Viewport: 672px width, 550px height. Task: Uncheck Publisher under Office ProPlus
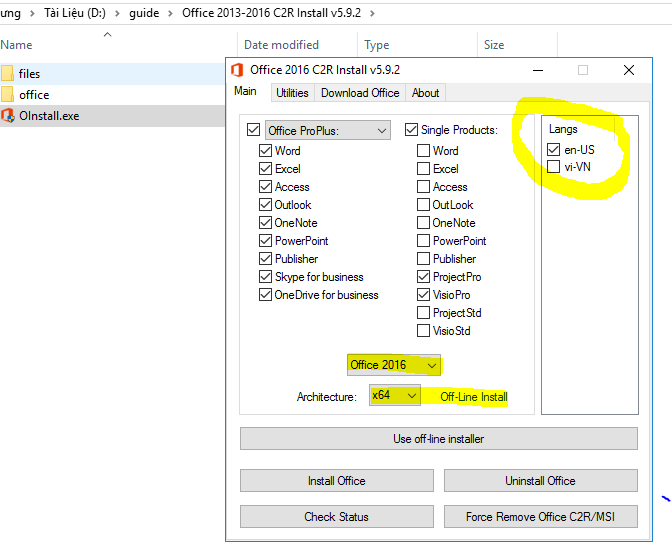pyautogui.click(x=265, y=258)
